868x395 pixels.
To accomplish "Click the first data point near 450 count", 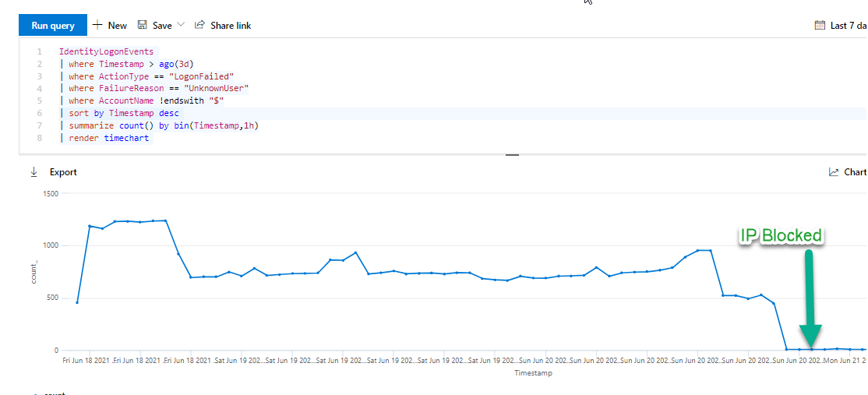I will click(x=77, y=302).
